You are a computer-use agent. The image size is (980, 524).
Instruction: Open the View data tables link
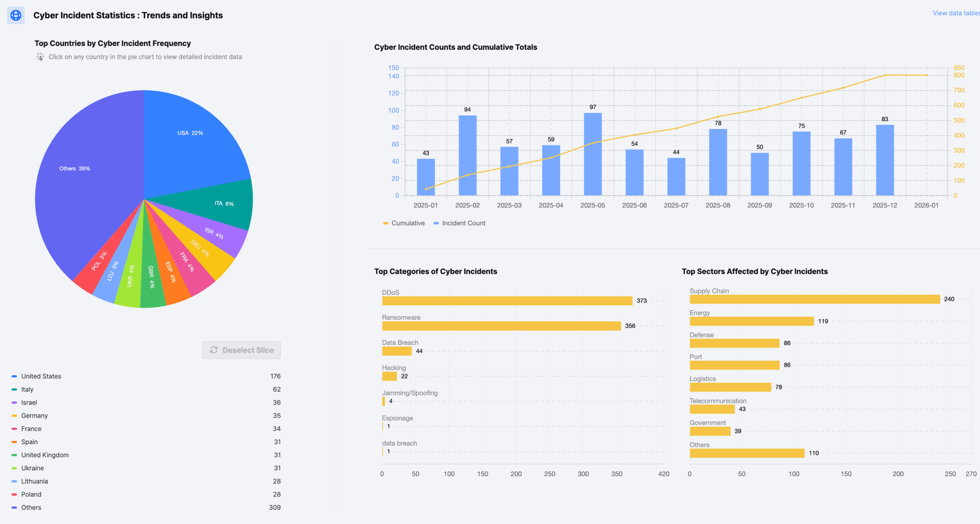tap(955, 13)
